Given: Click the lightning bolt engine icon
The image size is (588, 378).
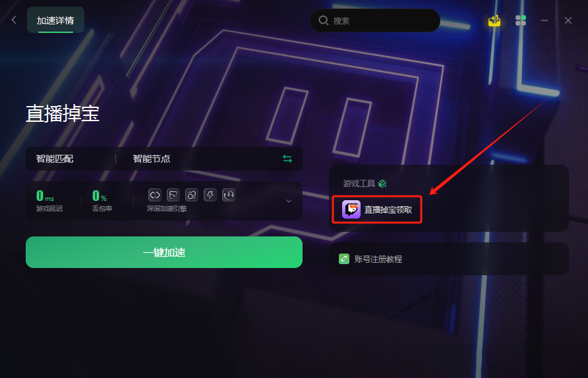Looking at the screenshot, I should coord(210,195).
